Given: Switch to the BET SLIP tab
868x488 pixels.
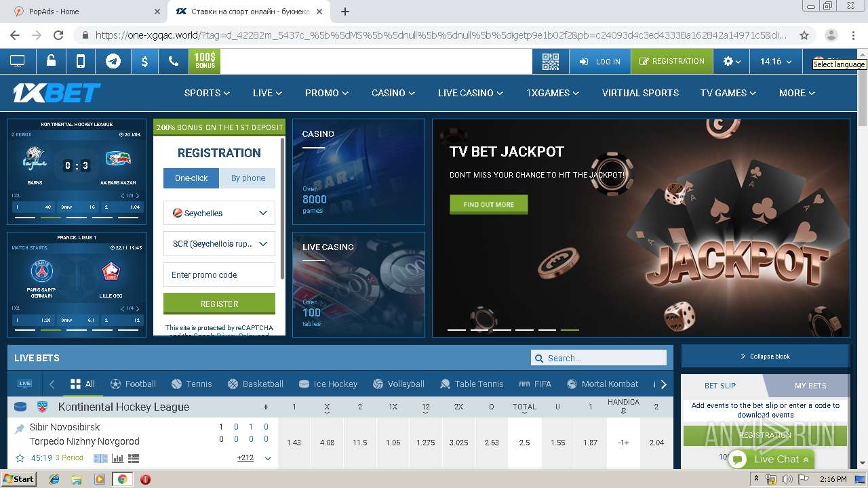Looking at the screenshot, I should [720, 385].
